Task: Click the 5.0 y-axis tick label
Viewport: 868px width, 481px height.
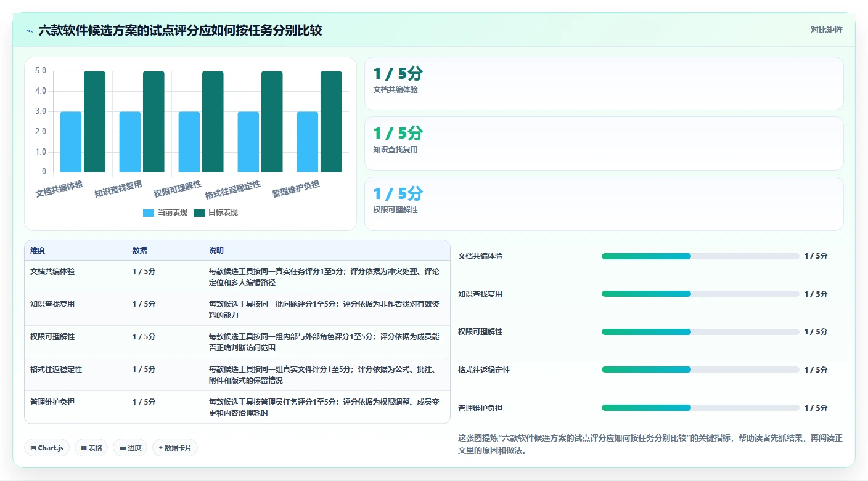Action: tap(40, 71)
